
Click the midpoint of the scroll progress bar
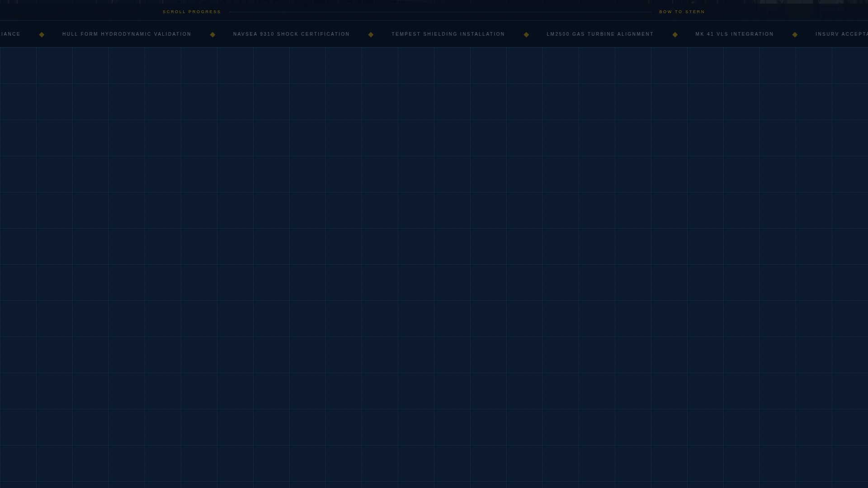pos(441,12)
